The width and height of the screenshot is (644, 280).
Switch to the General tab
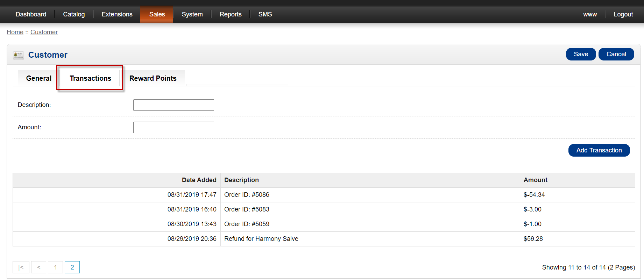[39, 78]
